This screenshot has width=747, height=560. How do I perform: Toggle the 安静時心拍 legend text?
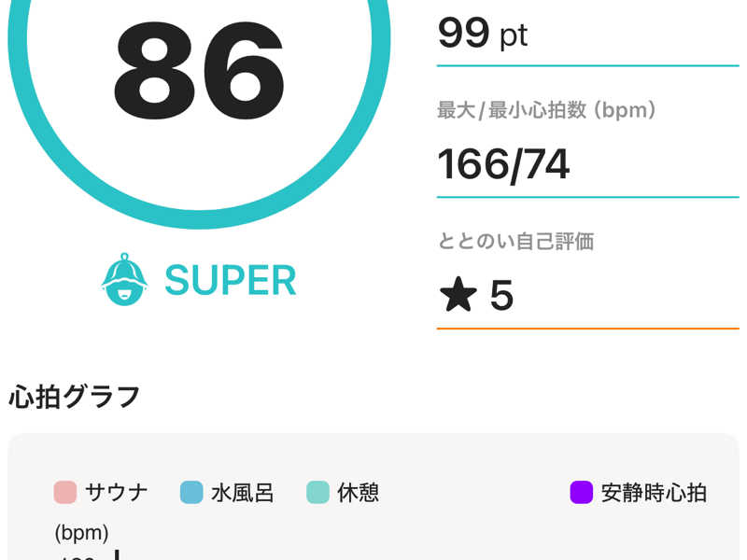tap(654, 493)
